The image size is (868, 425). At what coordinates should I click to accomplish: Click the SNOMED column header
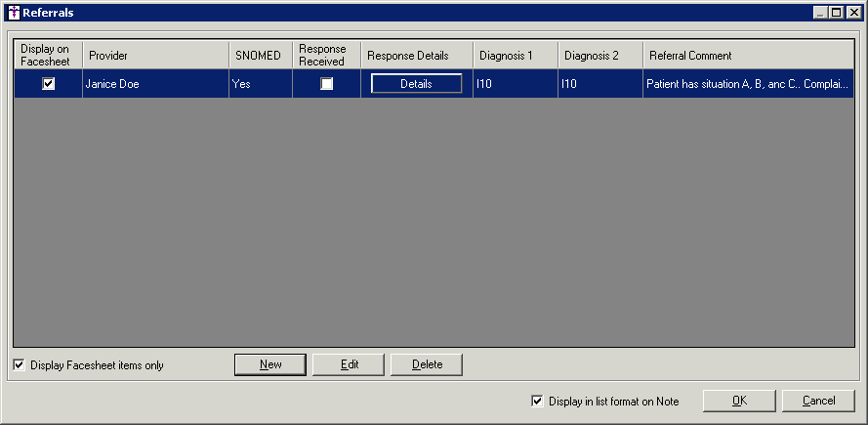[260, 56]
